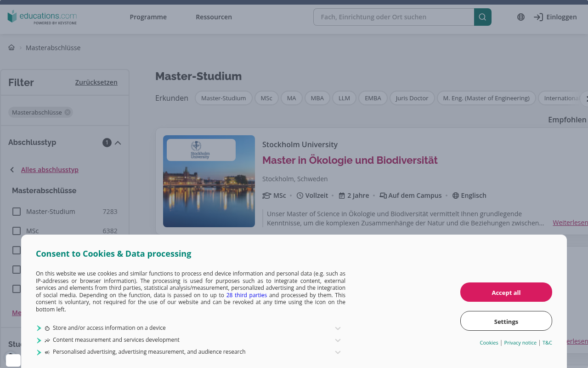The width and height of the screenshot is (588, 368).
Task: Click the educations.com logo
Action: click(42, 17)
